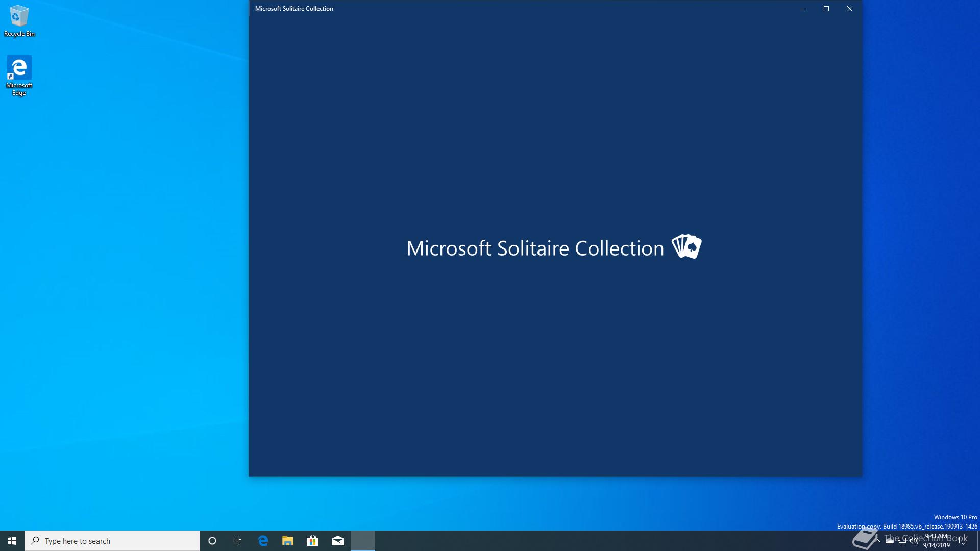The height and width of the screenshot is (551, 980).
Task: Open the Windows Start menu
Action: coord(12,541)
